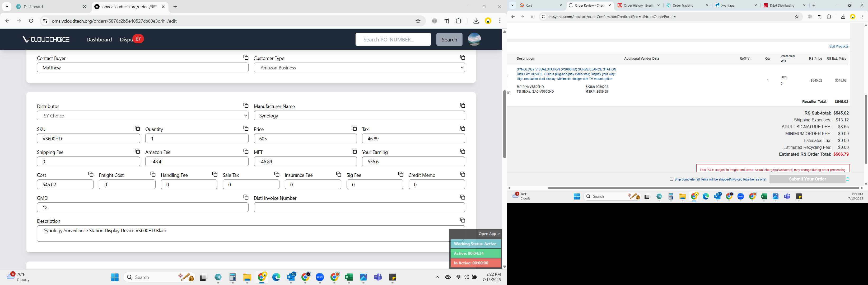Copy the Price field value
Image resolution: width=868 pixels, height=285 pixels.
(354, 129)
